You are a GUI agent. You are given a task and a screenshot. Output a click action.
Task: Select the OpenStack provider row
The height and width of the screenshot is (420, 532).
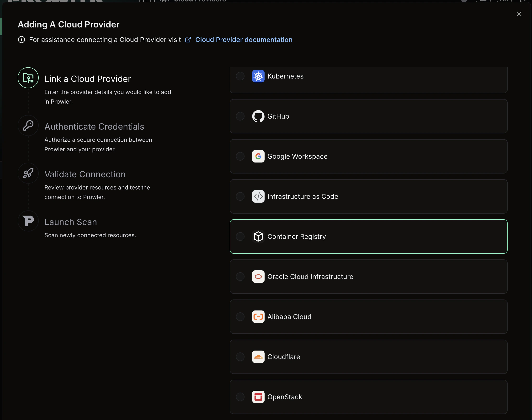click(x=369, y=397)
